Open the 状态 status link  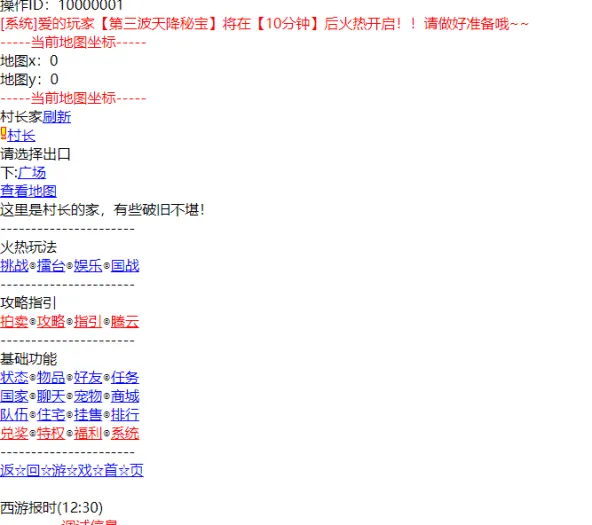14,377
